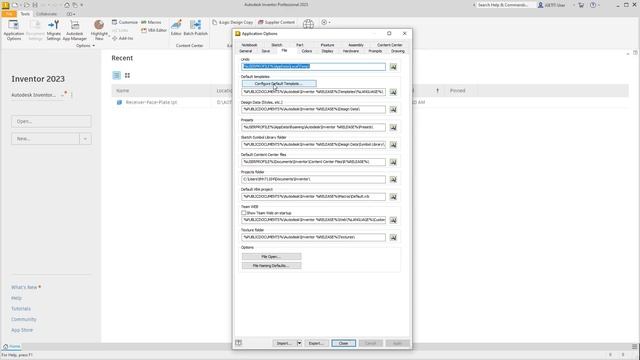Browse for Default Content Center files
640x360 pixels.
[393, 162]
